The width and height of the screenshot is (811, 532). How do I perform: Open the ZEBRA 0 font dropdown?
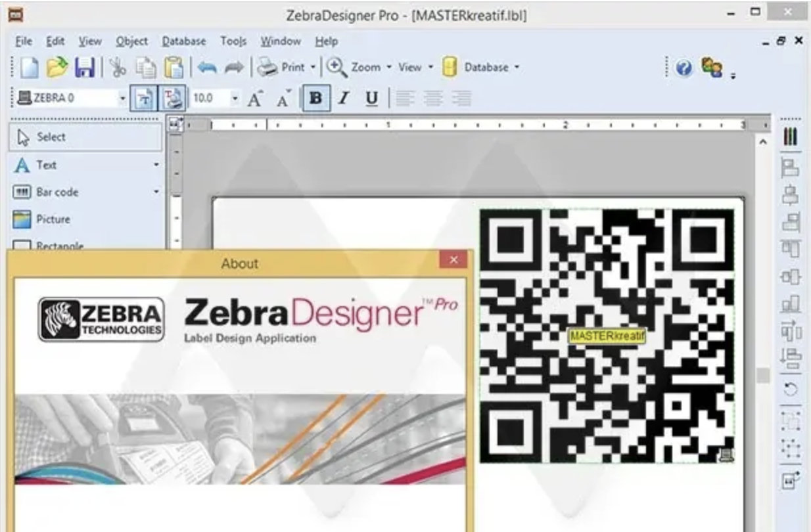(x=122, y=99)
